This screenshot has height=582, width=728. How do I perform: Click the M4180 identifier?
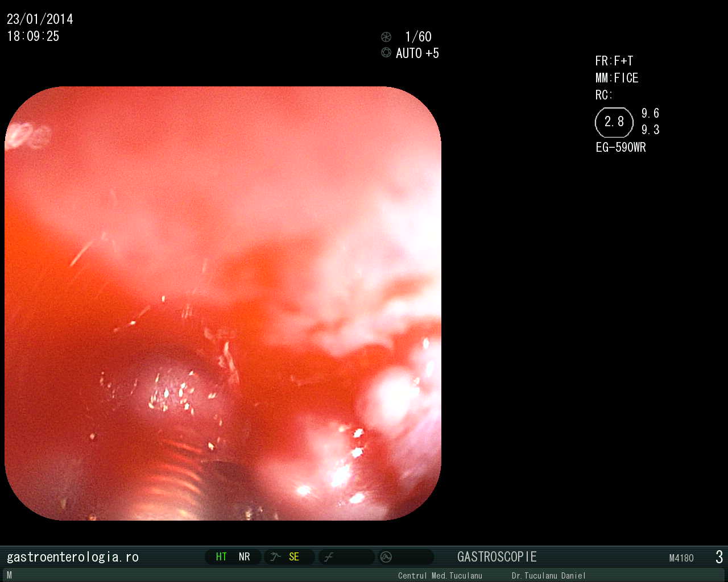pos(681,558)
